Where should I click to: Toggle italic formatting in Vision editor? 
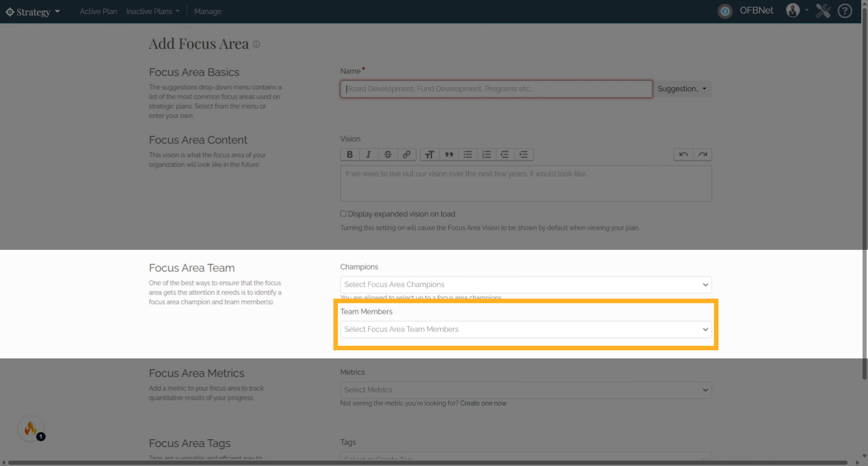pos(369,155)
